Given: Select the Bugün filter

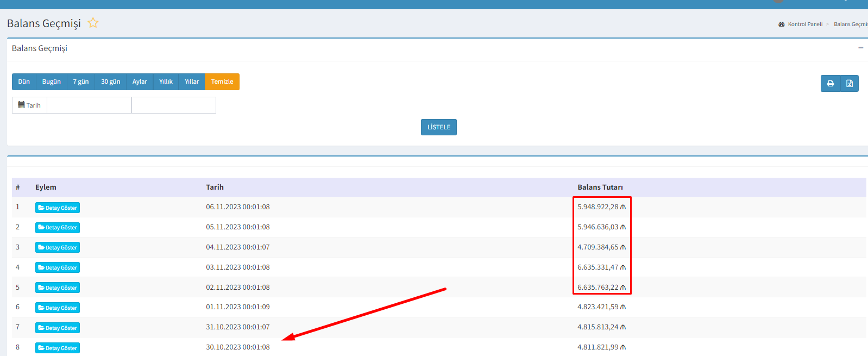Looking at the screenshot, I should coord(52,82).
